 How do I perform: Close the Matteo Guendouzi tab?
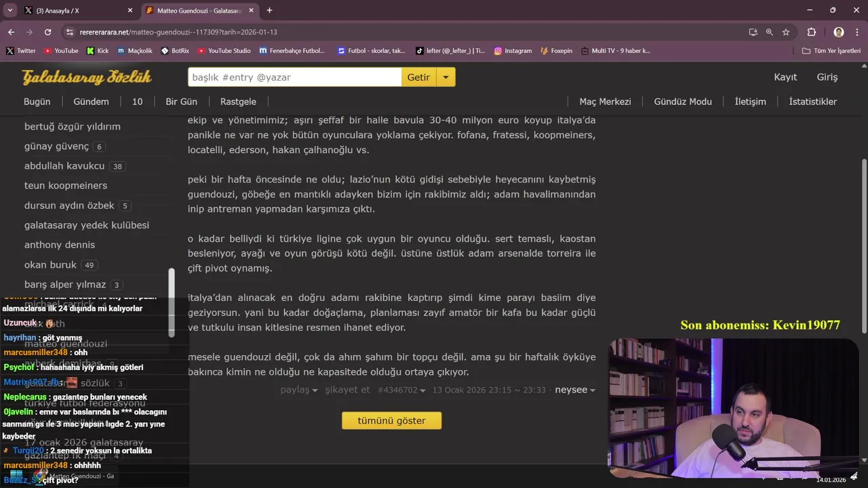[251, 10]
